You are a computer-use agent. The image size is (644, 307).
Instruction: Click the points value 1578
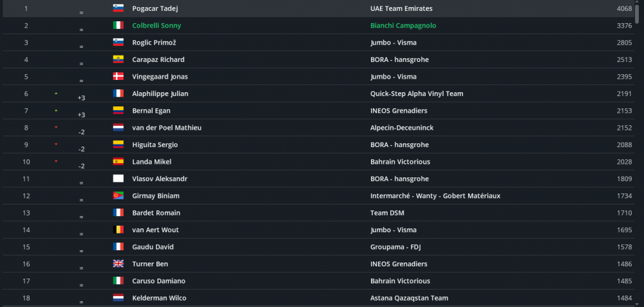click(x=624, y=246)
